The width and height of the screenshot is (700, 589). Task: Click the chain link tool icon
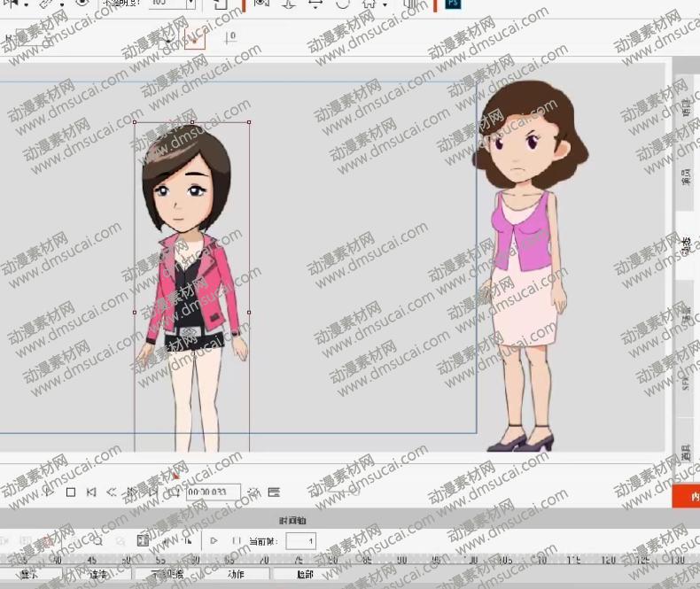tap(46, 4)
